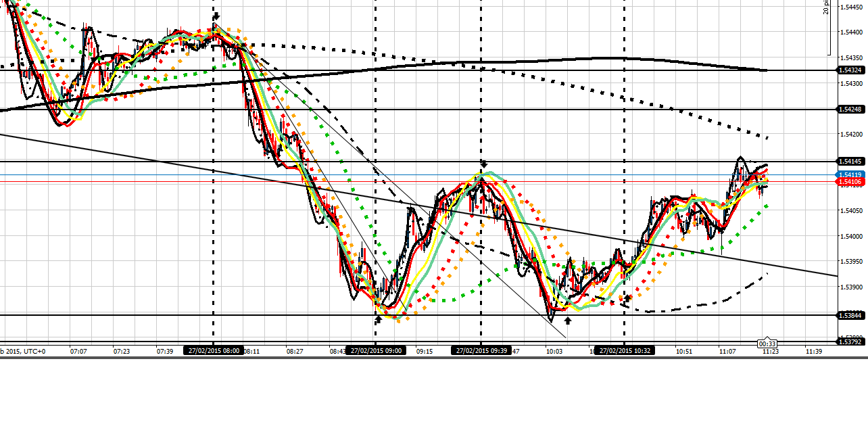Click the 27/02/2015 10:32 time label
Viewport: 868px width, 447px height.
[x=624, y=351]
